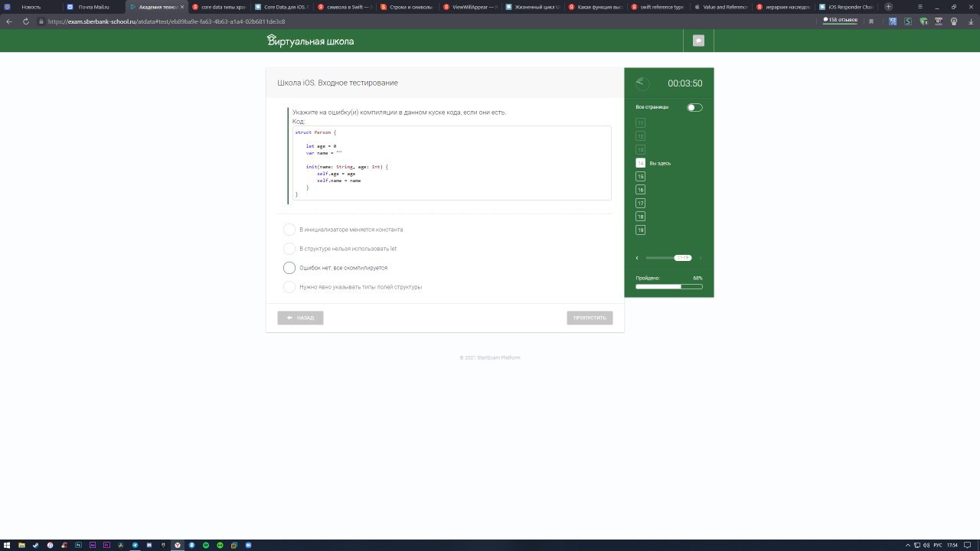The image size is (980, 551).
Task: Go to question 17
Action: tap(640, 203)
